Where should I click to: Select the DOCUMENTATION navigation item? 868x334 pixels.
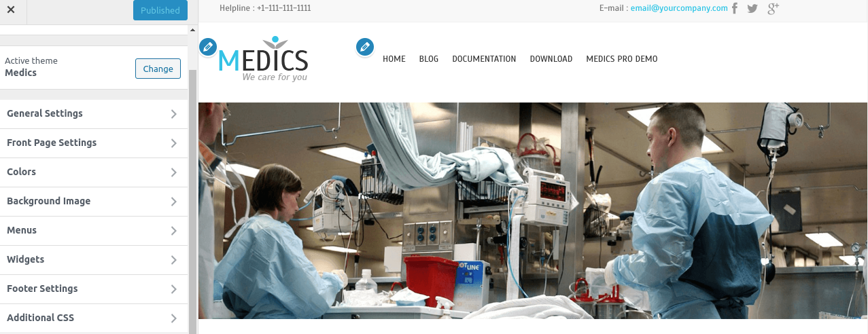[x=484, y=59]
